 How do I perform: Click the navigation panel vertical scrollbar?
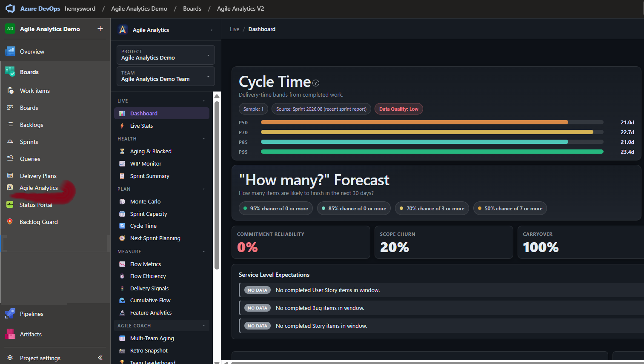pos(217,185)
